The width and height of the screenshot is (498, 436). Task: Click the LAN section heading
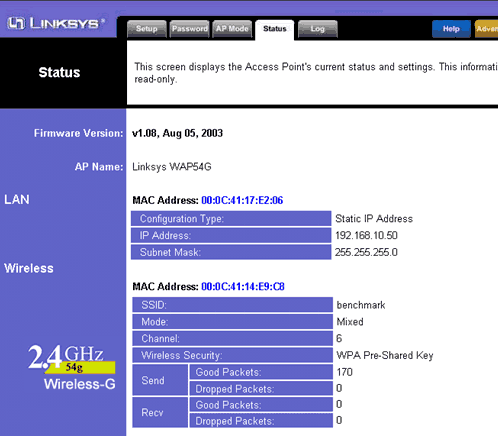point(17,200)
